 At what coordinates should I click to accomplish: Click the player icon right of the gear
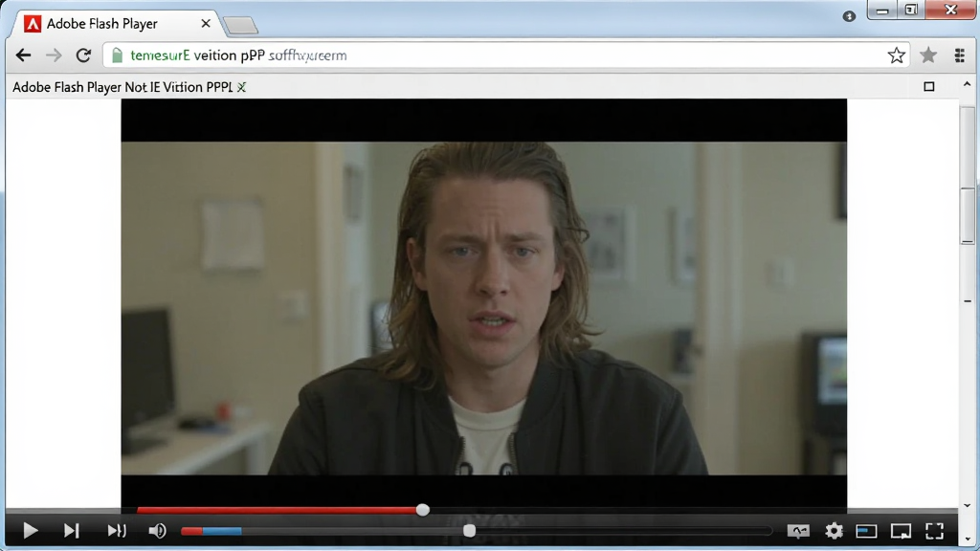[866, 531]
